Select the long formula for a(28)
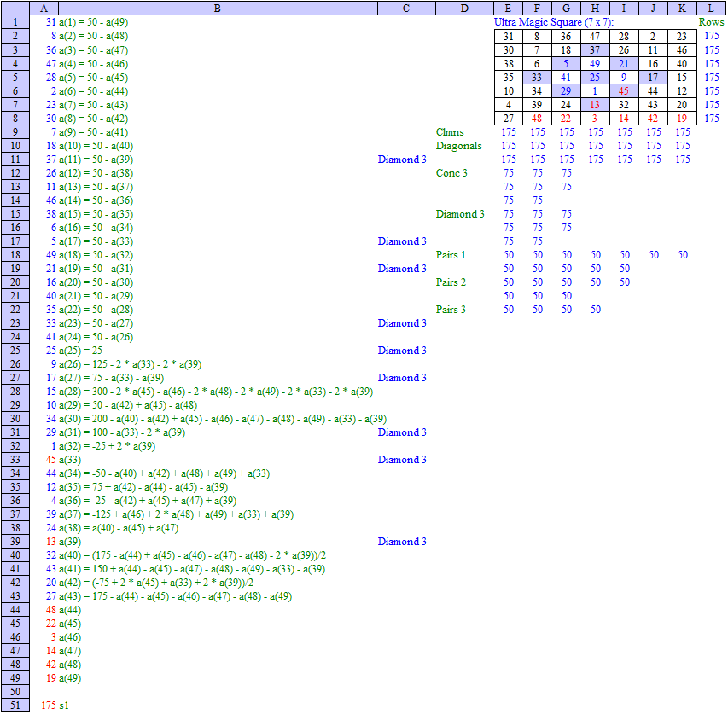 (x=216, y=392)
